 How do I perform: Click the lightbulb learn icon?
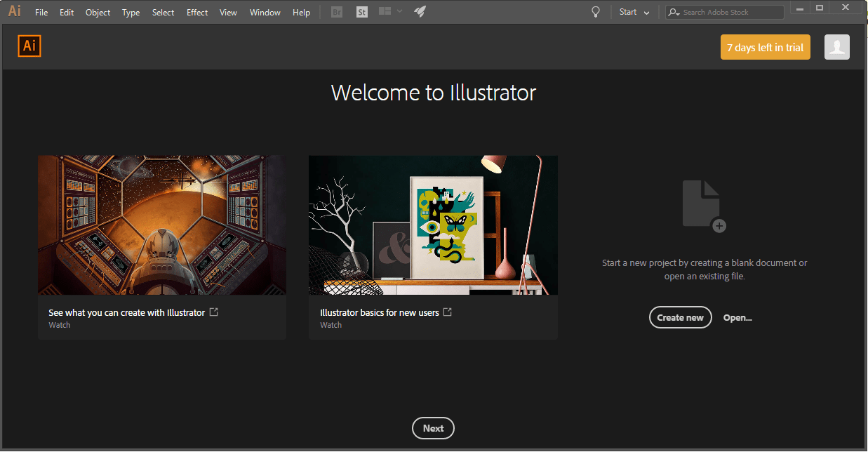coord(596,12)
